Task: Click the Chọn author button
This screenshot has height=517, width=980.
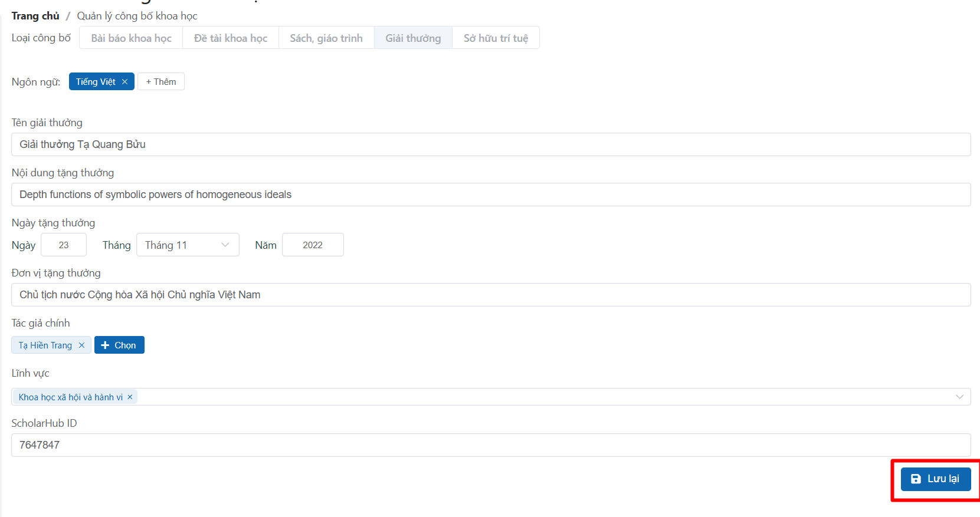Action: coord(119,345)
